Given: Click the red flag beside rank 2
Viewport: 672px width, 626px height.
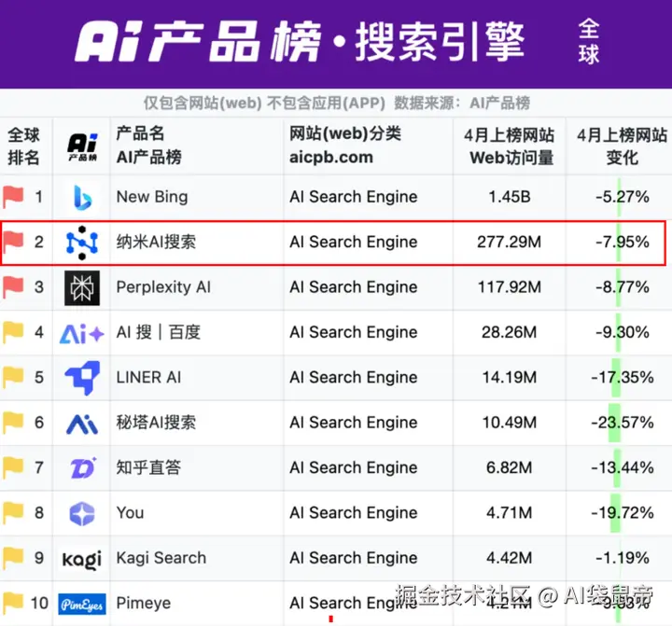Looking at the screenshot, I should pyautogui.click(x=13, y=242).
